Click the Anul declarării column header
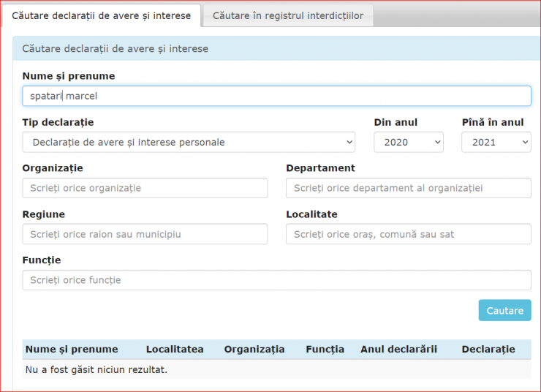 point(398,349)
